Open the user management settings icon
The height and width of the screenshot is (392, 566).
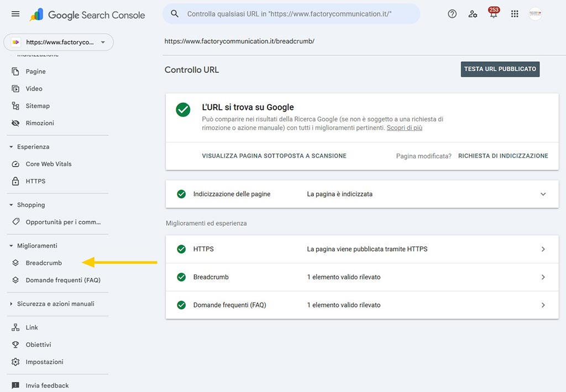(473, 14)
